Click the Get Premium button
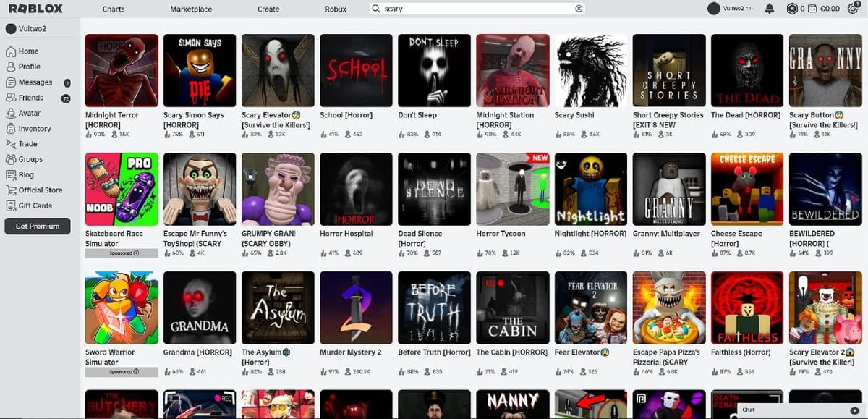The image size is (868, 419). [38, 227]
